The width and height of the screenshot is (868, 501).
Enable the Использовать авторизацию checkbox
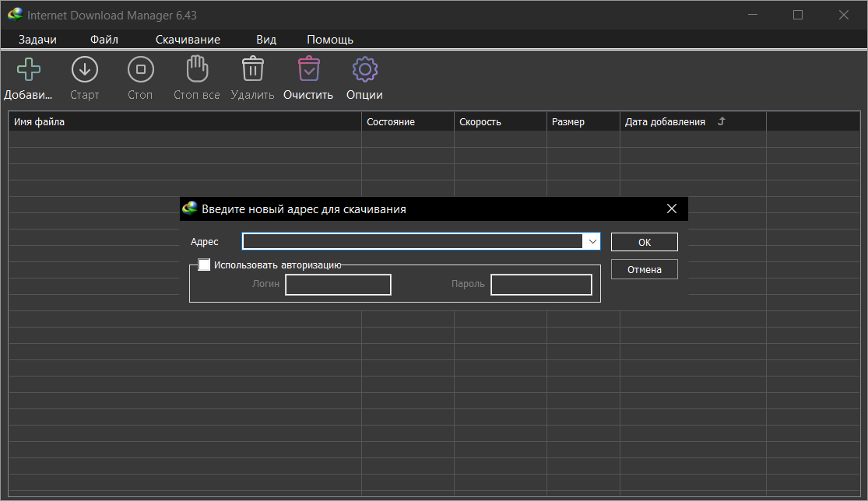(204, 265)
